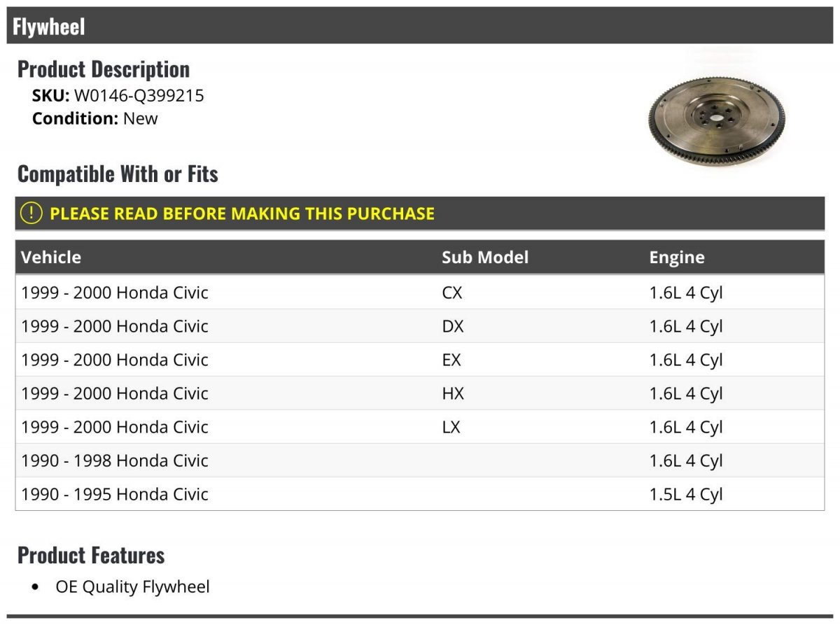Select the LX sub model cell

451,427
